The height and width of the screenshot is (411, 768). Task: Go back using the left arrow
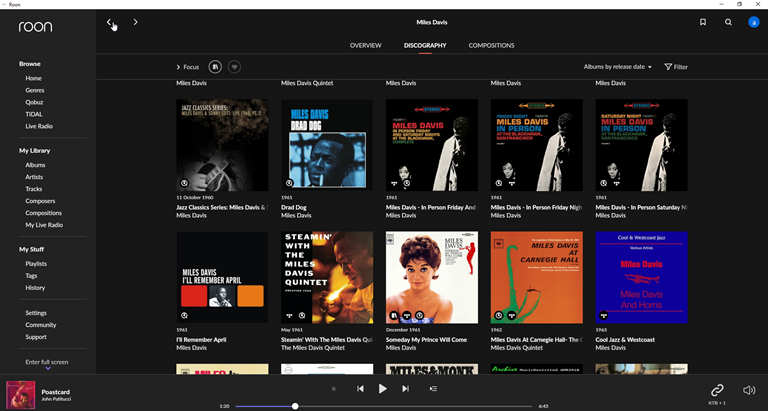coord(109,22)
